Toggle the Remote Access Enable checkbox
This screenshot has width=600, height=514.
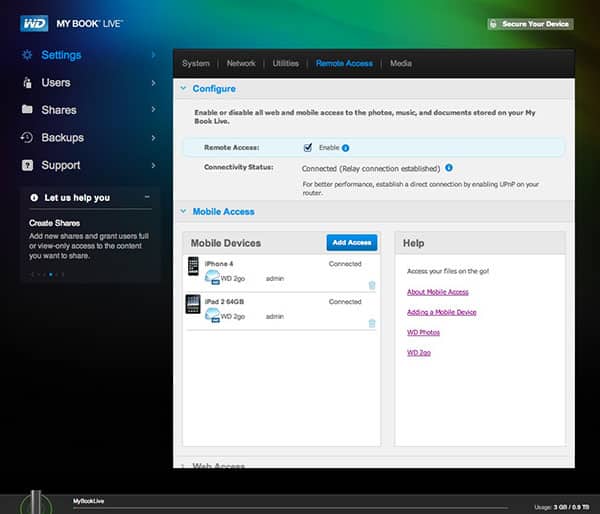tap(308, 147)
